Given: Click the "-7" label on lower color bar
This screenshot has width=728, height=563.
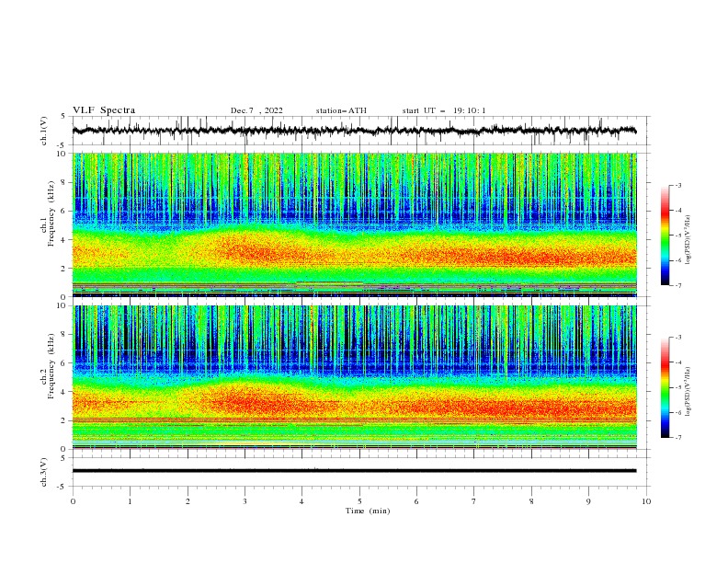Looking at the screenshot, I should click(x=677, y=438).
